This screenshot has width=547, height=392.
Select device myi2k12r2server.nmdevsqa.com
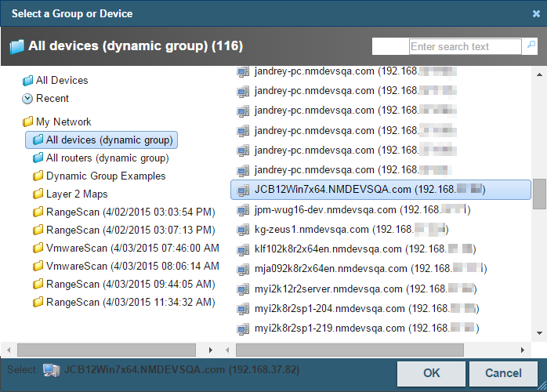pos(366,289)
